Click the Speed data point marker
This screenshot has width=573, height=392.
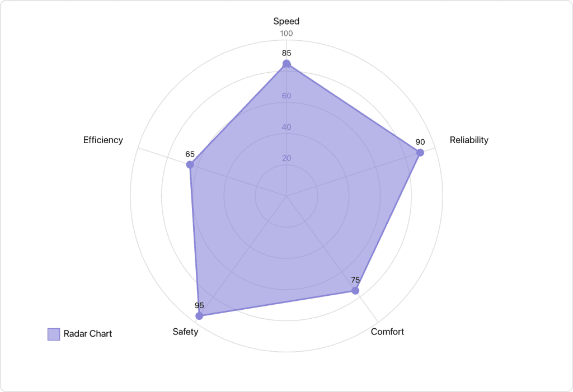coord(286,64)
